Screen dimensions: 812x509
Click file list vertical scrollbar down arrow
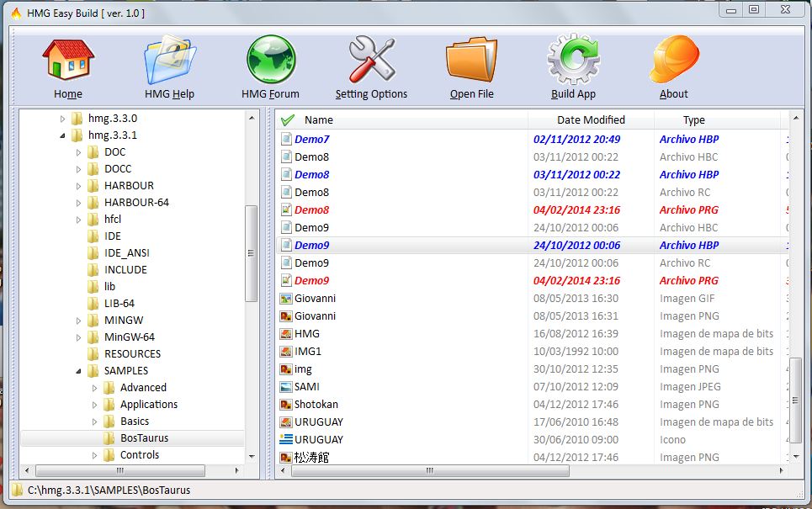[796, 456]
